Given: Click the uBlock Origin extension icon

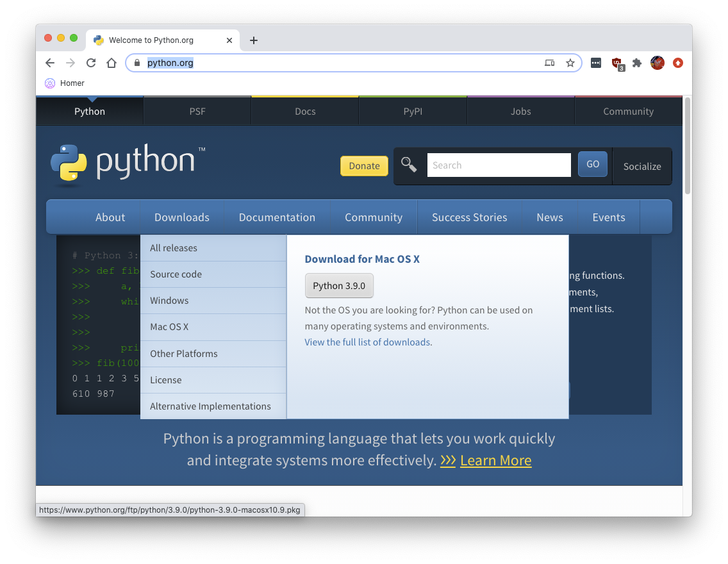Looking at the screenshot, I should click(616, 63).
